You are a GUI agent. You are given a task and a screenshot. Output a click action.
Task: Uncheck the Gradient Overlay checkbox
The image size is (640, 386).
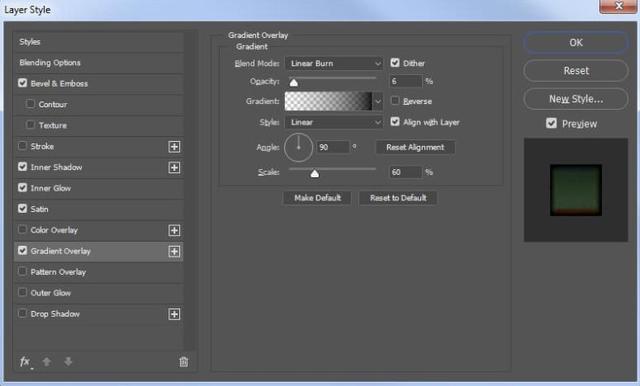click(22, 250)
